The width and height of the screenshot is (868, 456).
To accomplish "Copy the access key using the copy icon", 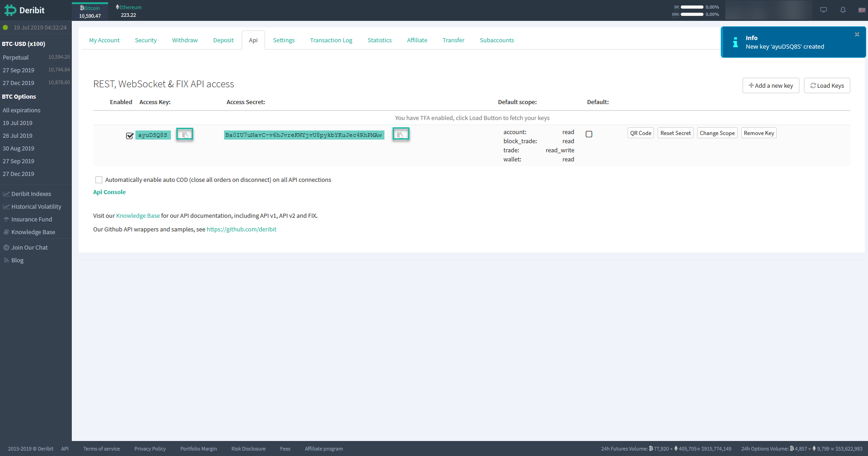I will (185, 134).
